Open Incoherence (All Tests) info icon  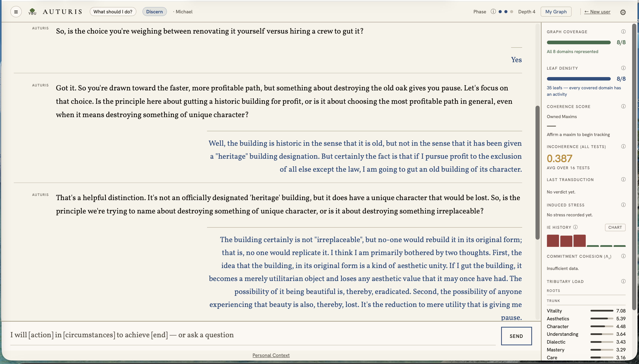click(x=623, y=146)
